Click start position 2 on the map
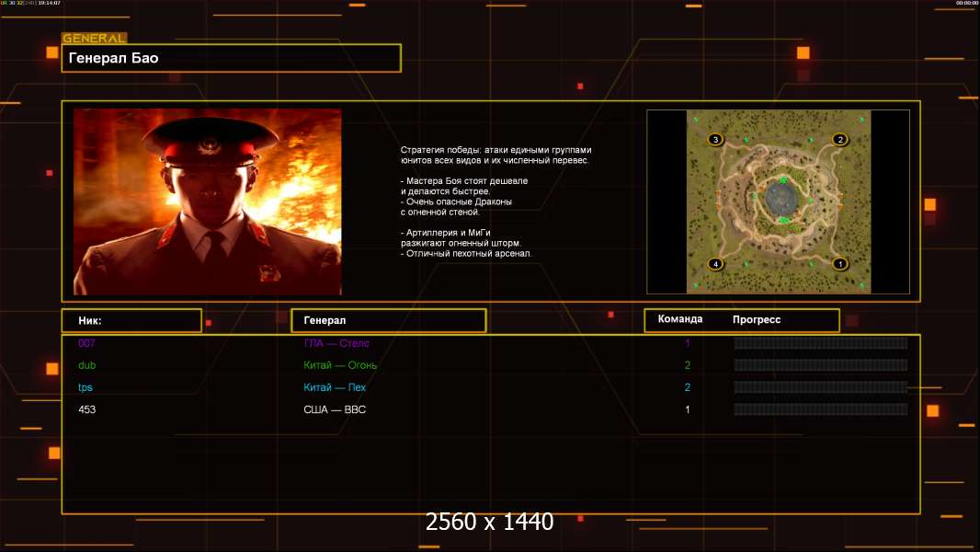 (x=840, y=140)
